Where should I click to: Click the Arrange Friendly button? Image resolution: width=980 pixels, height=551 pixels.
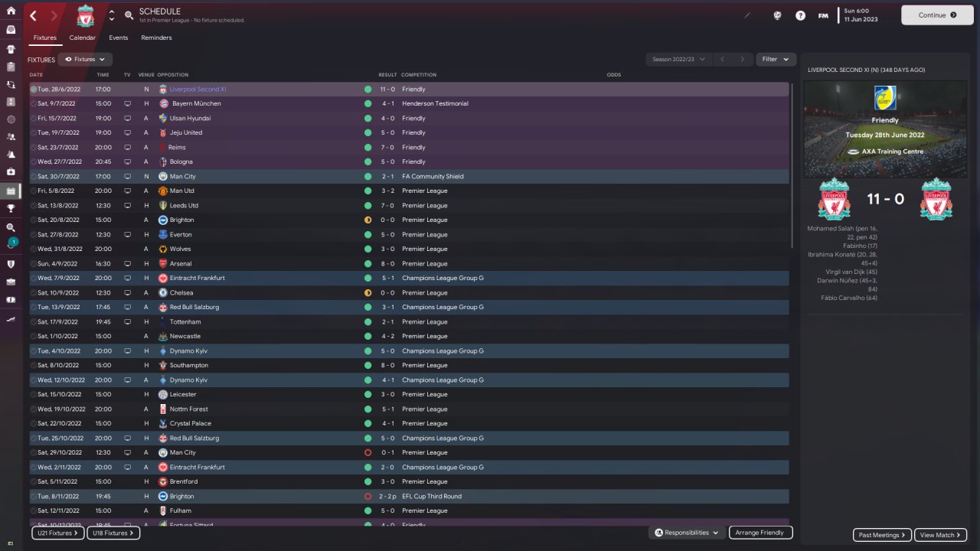(760, 533)
